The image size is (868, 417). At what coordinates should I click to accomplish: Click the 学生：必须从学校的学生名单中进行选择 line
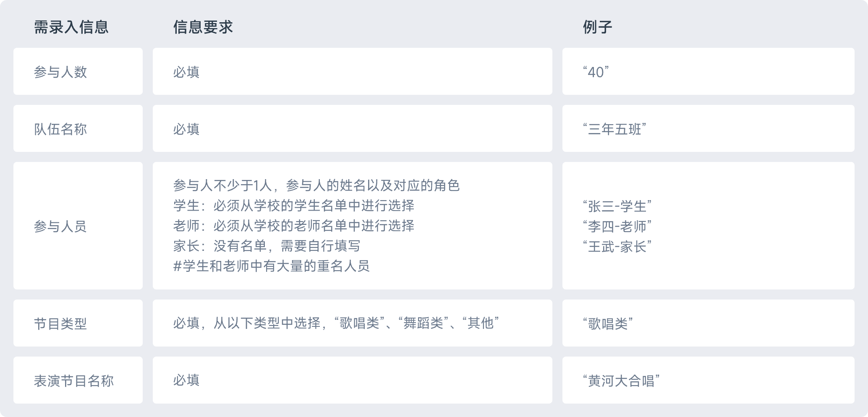(x=294, y=206)
